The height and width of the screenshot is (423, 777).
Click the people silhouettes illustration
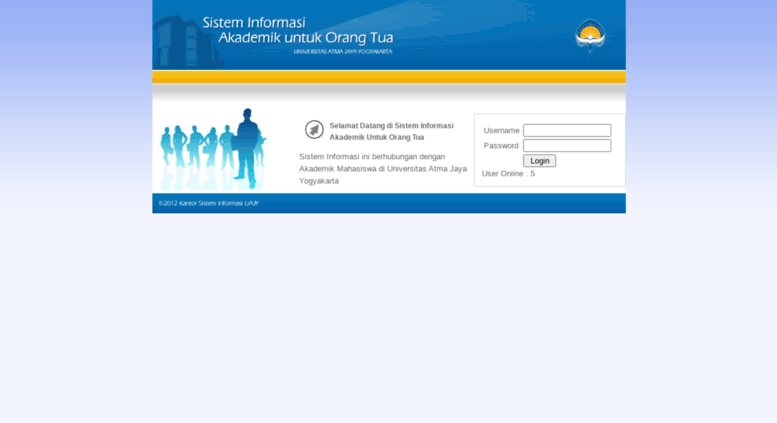point(213,149)
